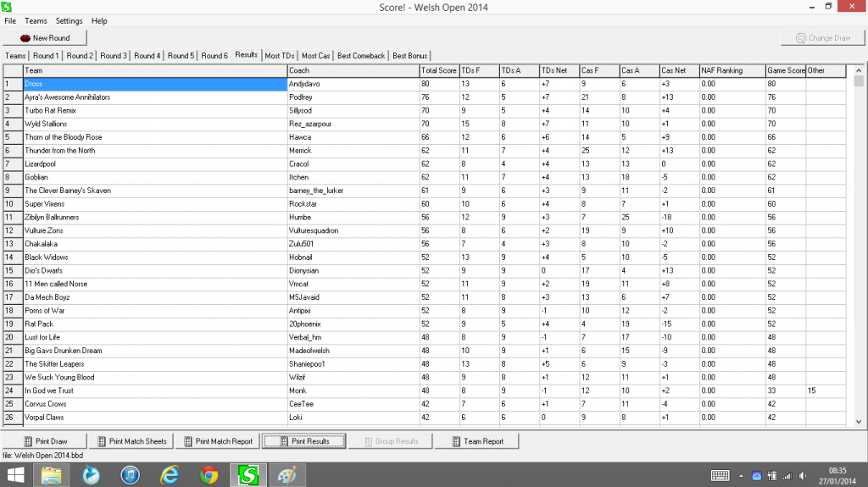The height and width of the screenshot is (487, 868).
Task: Click the New Round button
Action: (x=45, y=38)
